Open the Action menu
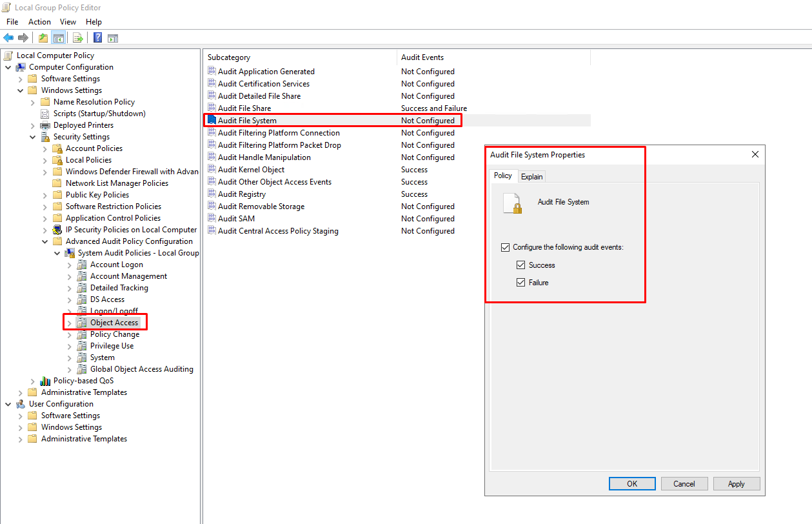 coord(39,22)
